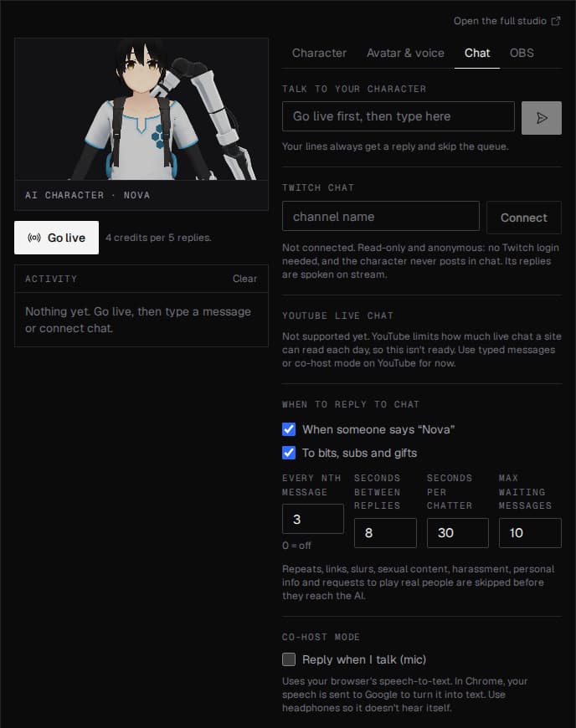Click the "CO-HOST MODE" heading
This screenshot has width=576, height=728.
(321, 637)
